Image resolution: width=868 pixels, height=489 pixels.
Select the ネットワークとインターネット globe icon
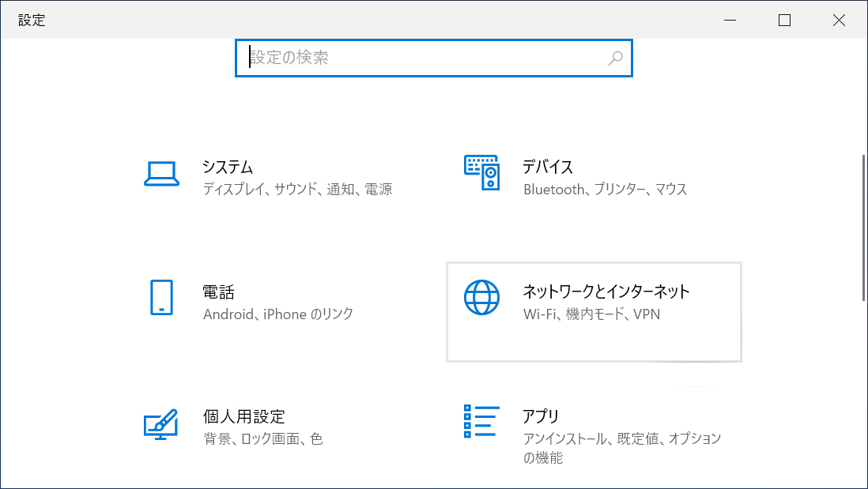481,298
